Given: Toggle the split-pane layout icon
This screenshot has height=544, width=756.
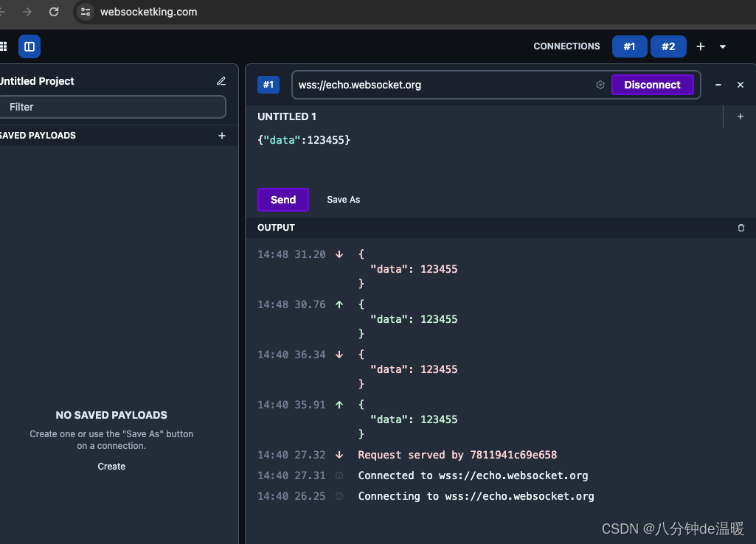Looking at the screenshot, I should click(x=29, y=46).
